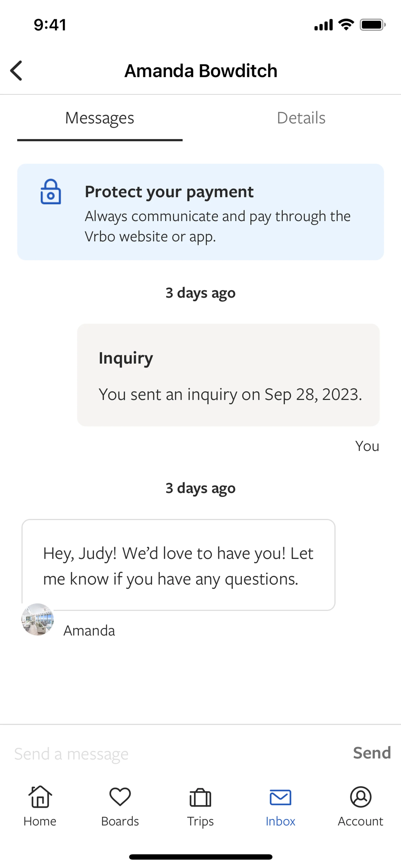Tap the Amanda Bowditch conversation title

point(201,71)
